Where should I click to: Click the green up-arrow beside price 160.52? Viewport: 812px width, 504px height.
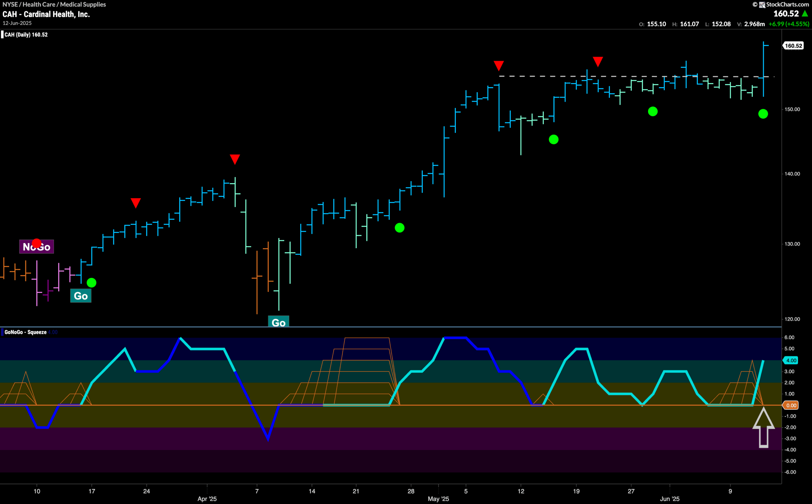(x=805, y=13)
